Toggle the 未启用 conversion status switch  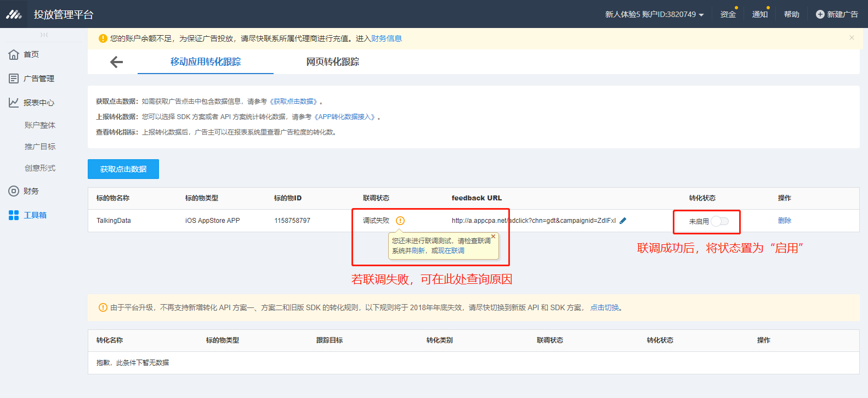(x=720, y=221)
